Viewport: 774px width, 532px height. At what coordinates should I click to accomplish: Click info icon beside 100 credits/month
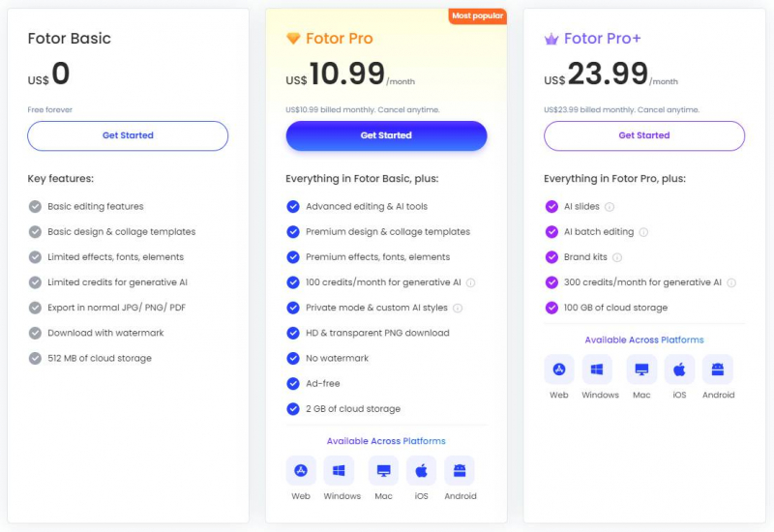470,282
